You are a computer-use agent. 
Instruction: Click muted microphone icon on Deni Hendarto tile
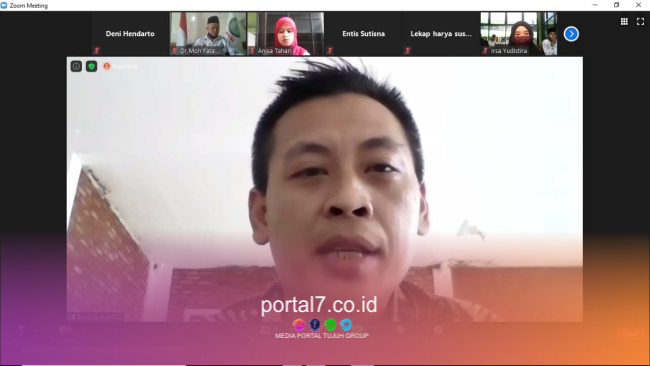coord(97,51)
